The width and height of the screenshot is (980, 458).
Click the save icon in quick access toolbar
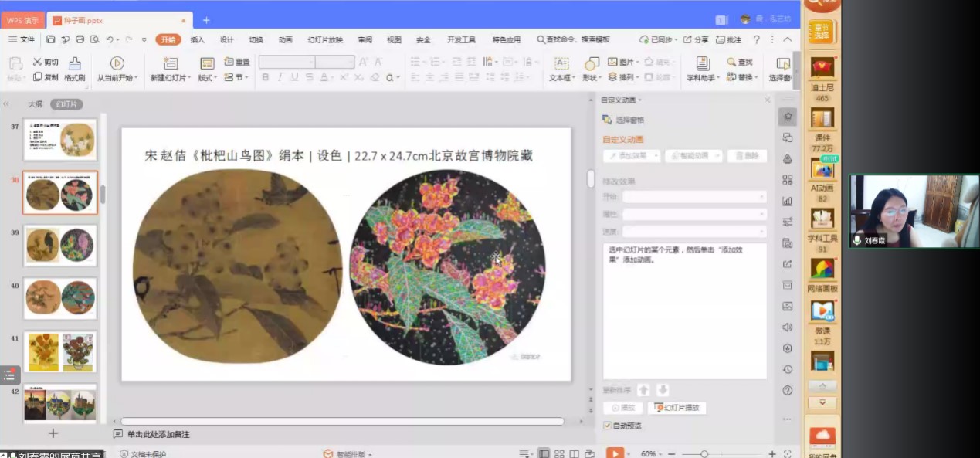pyautogui.click(x=50, y=39)
